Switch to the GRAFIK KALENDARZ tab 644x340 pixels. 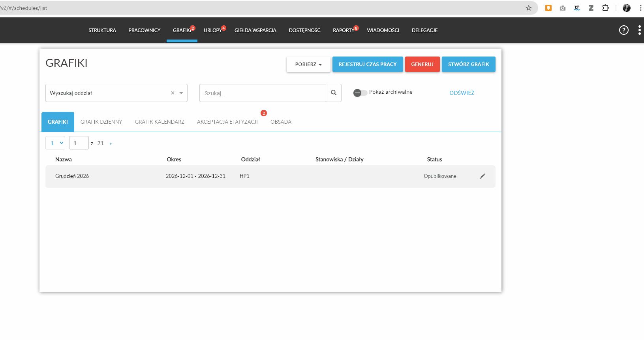click(160, 122)
